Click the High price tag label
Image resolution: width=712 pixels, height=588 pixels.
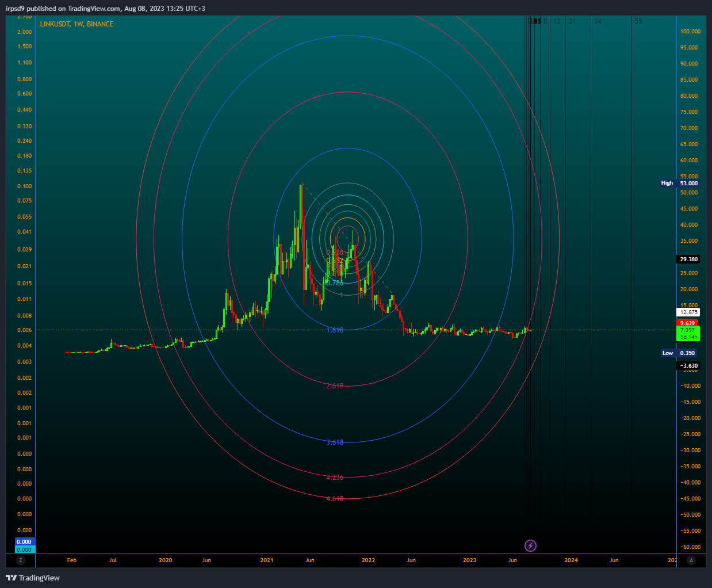[667, 183]
